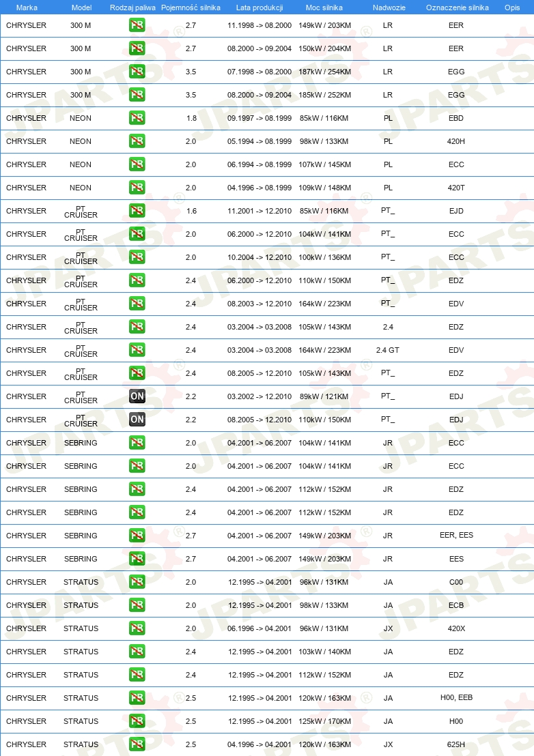Click petrol icon in STRATUS 625H row
The height and width of the screenshot is (756, 534).
pos(137,744)
